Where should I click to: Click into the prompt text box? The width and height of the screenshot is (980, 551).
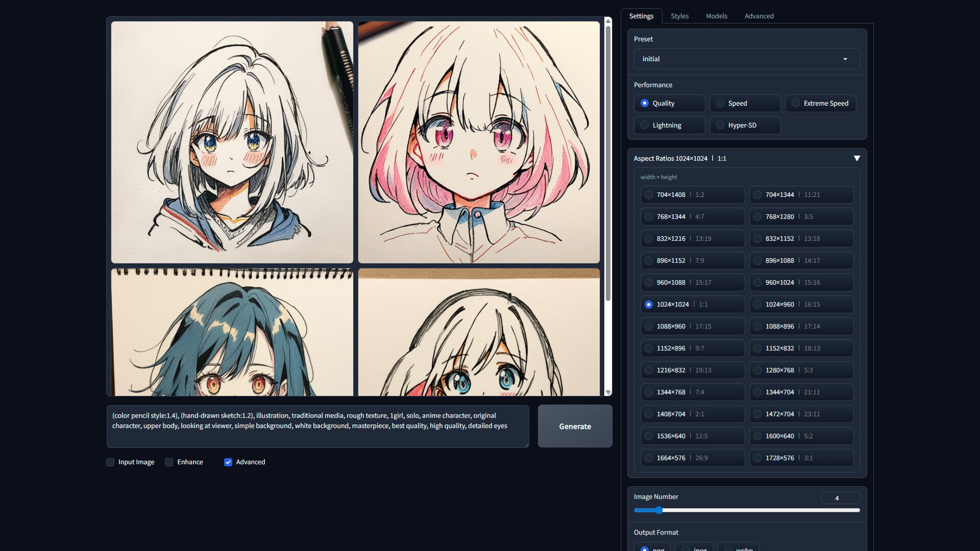tap(317, 426)
